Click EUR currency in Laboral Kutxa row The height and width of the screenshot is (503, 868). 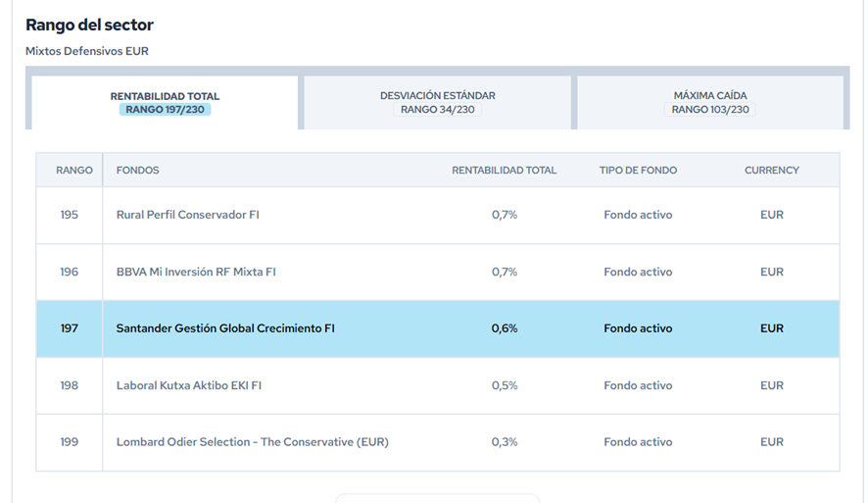coord(772,385)
